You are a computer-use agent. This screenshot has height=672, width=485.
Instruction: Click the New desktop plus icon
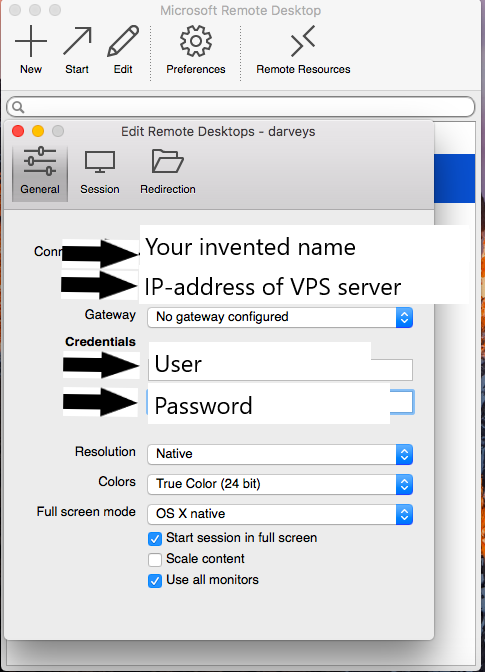(31, 41)
